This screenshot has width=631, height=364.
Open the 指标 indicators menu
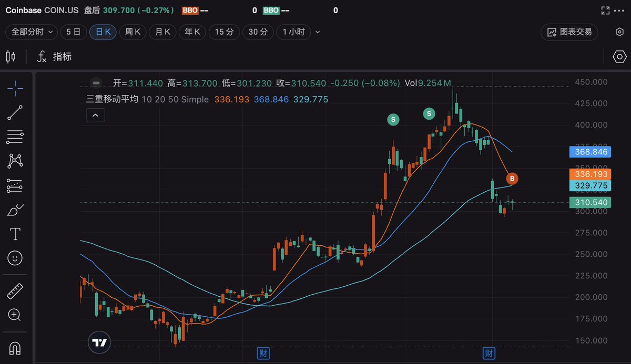coord(54,56)
